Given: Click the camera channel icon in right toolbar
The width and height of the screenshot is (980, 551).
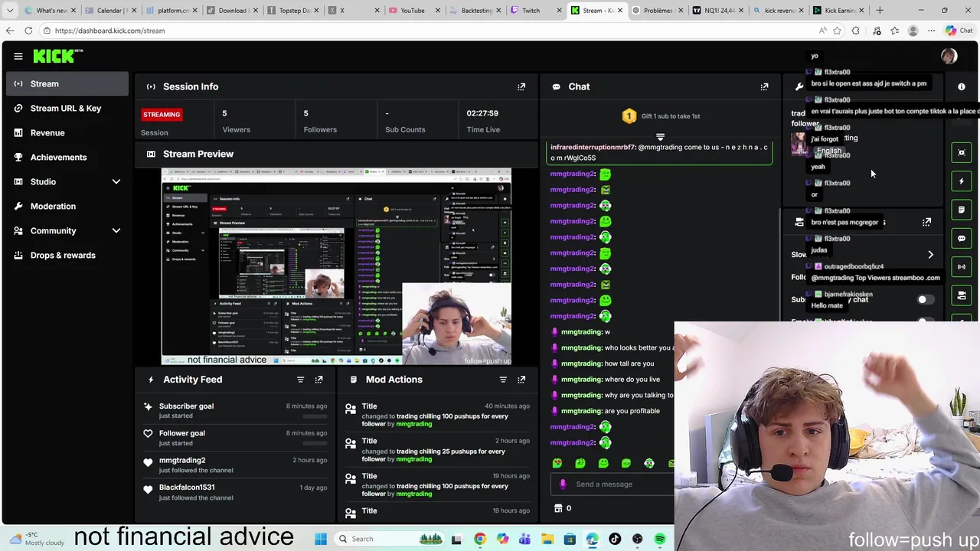Looking at the screenshot, I should tap(962, 295).
